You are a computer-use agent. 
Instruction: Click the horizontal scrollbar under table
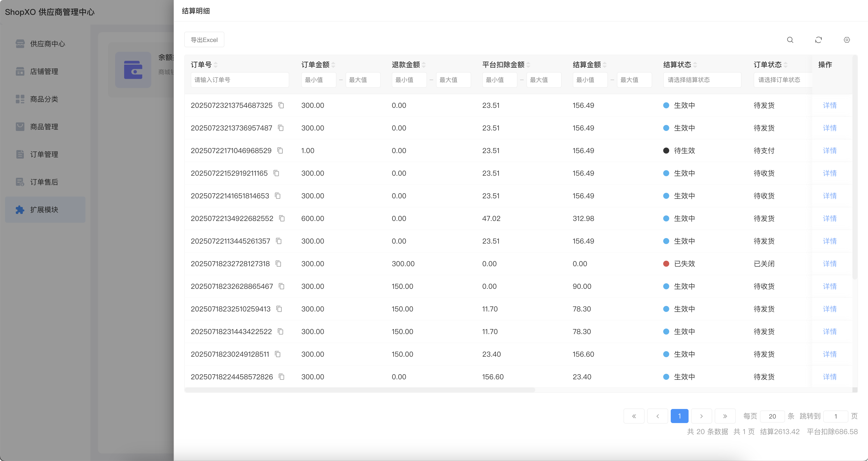[360, 390]
